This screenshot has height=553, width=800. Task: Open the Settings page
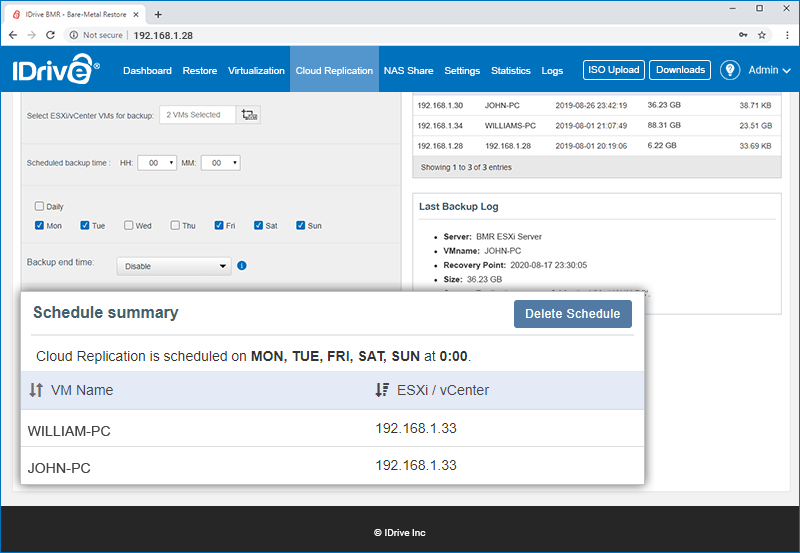tap(462, 70)
